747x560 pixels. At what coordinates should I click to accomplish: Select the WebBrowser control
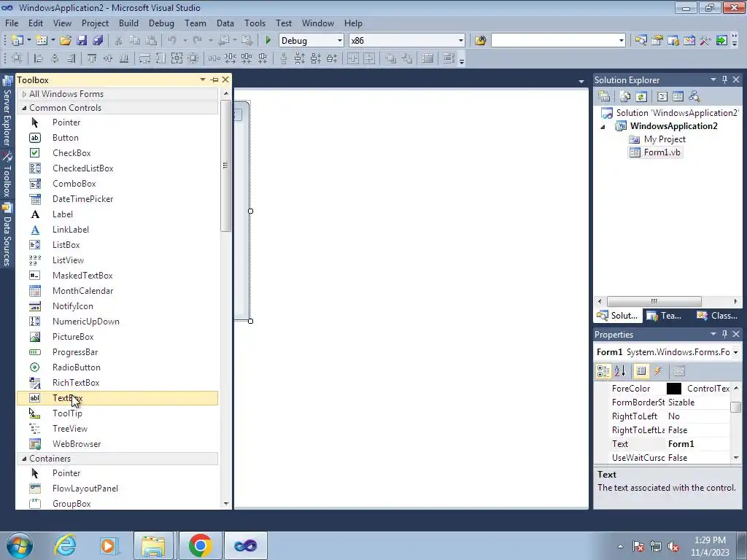point(117,444)
